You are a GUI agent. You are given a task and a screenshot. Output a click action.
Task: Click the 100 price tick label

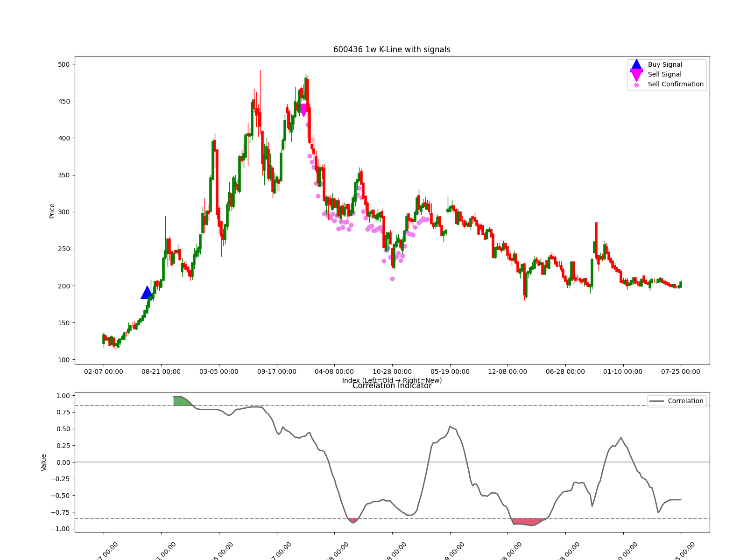(64, 360)
